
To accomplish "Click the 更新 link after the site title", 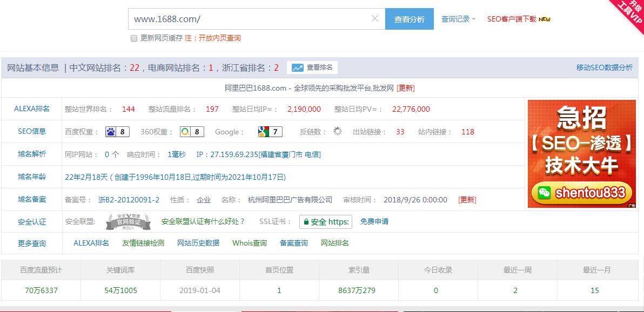I will (x=405, y=89).
